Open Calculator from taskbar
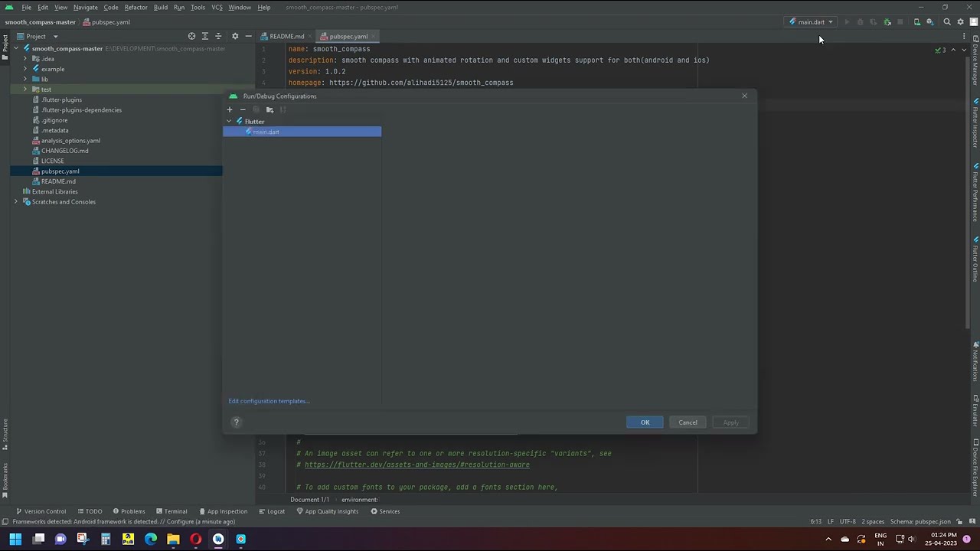The width and height of the screenshot is (980, 551). click(x=106, y=539)
